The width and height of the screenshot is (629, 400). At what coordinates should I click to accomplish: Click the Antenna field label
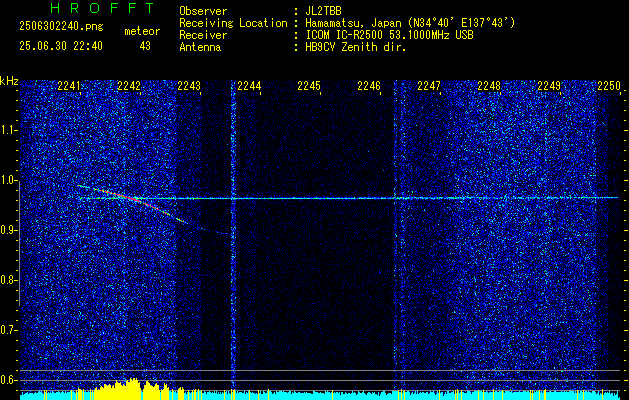coord(200,47)
